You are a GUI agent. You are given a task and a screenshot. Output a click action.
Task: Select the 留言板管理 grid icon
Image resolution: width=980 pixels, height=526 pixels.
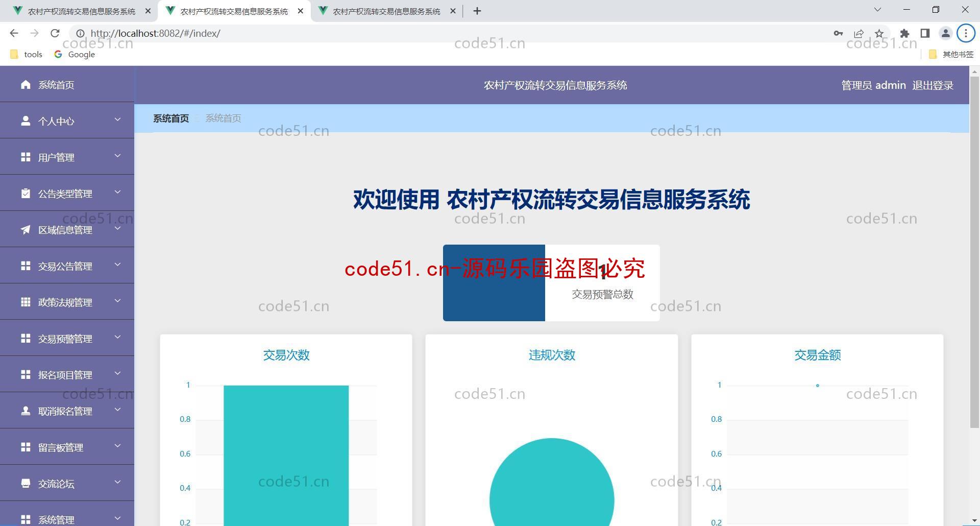tap(26, 447)
